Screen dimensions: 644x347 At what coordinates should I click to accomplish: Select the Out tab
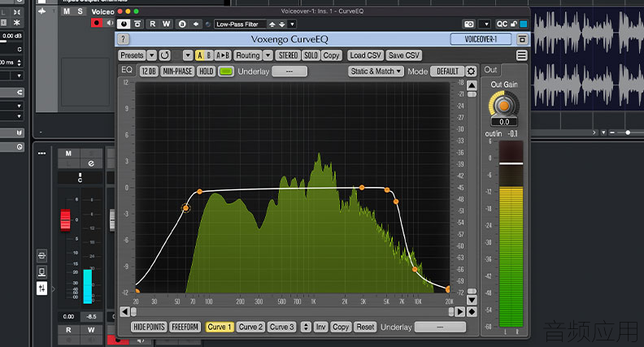[x=490, y=70]
